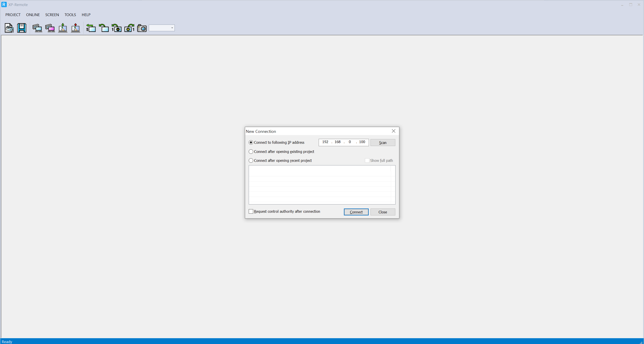
Task: Open the TOOLS menu
Action: (x=70, y=15)
